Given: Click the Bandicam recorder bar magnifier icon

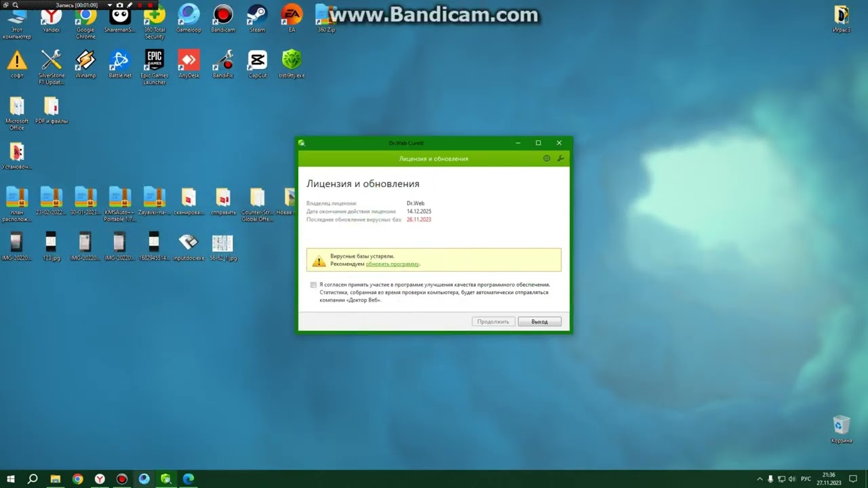Looking at the screenshot, I should (16, 5).
